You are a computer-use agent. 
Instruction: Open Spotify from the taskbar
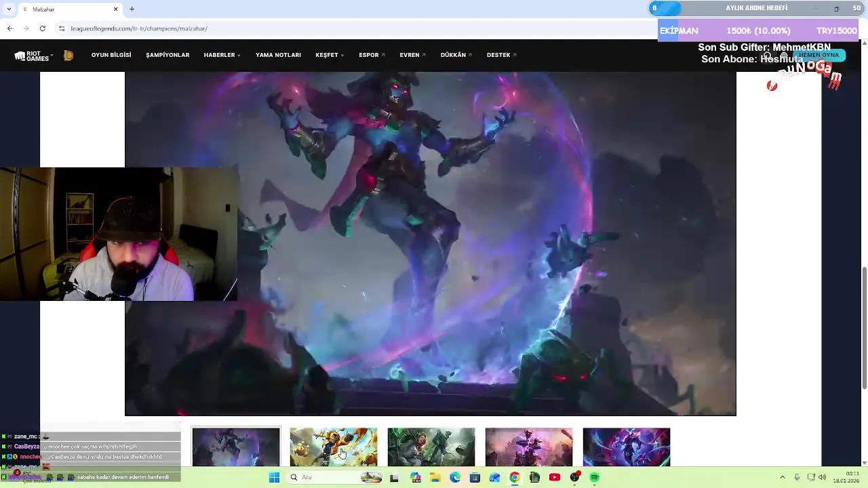[x=595, y=477]
